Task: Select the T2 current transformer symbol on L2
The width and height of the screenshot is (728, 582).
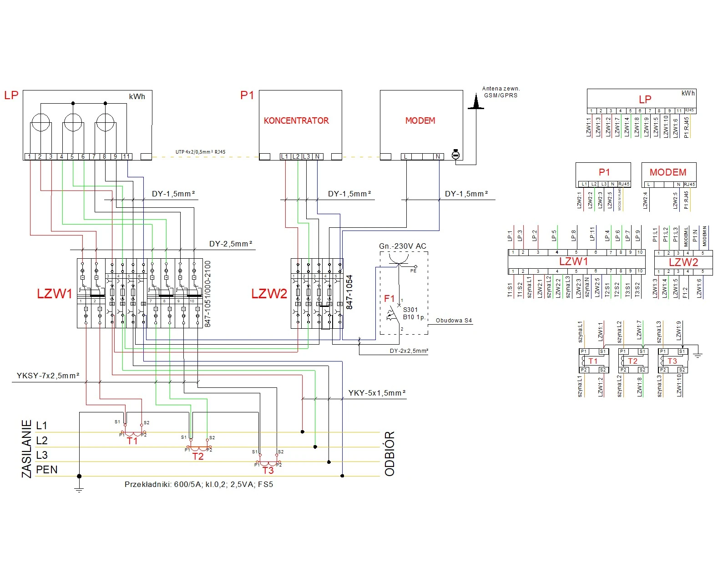Action: coord(198,448)
